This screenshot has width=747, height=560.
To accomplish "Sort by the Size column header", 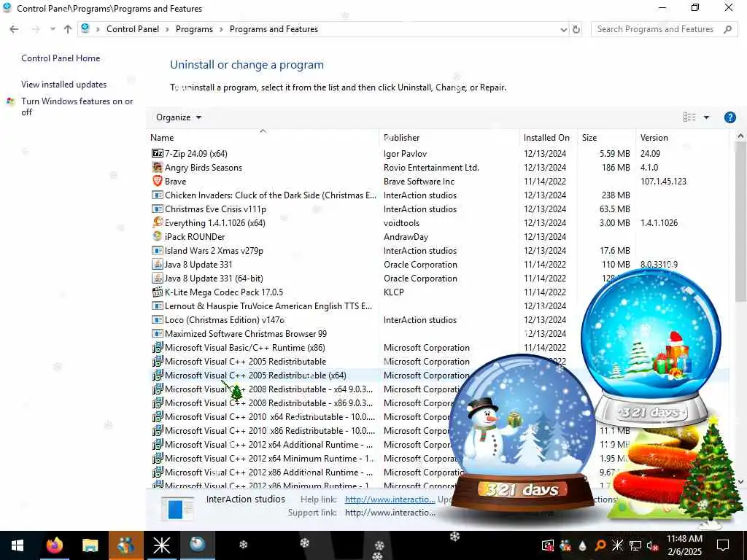I will coord(606,138).
